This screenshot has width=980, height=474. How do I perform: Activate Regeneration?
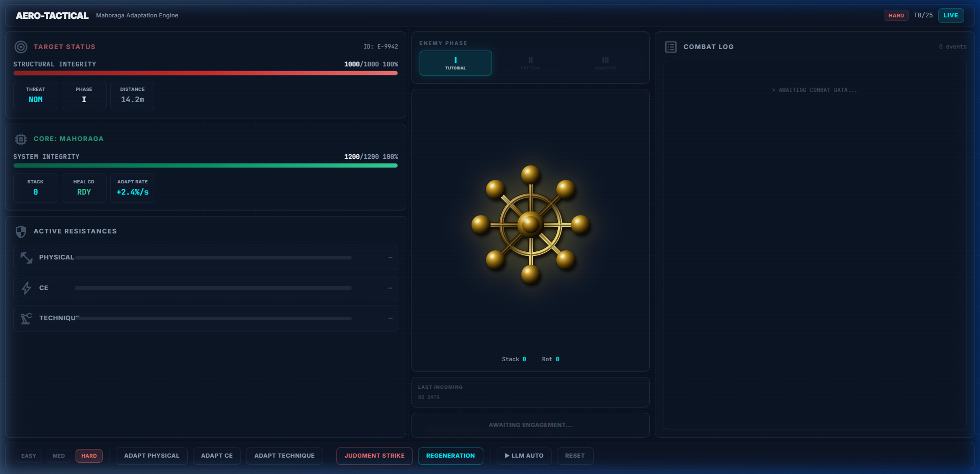pos(450,456)
